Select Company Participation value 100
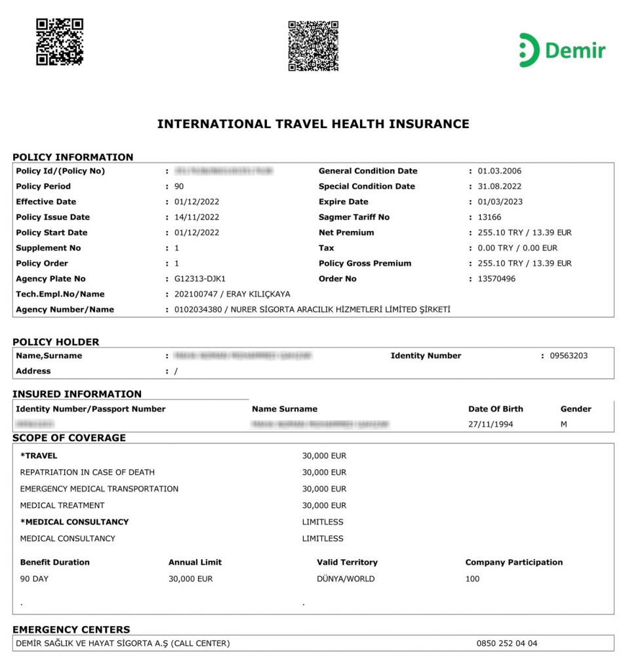Screen dimensions: 627x672 tap(472, 579)
